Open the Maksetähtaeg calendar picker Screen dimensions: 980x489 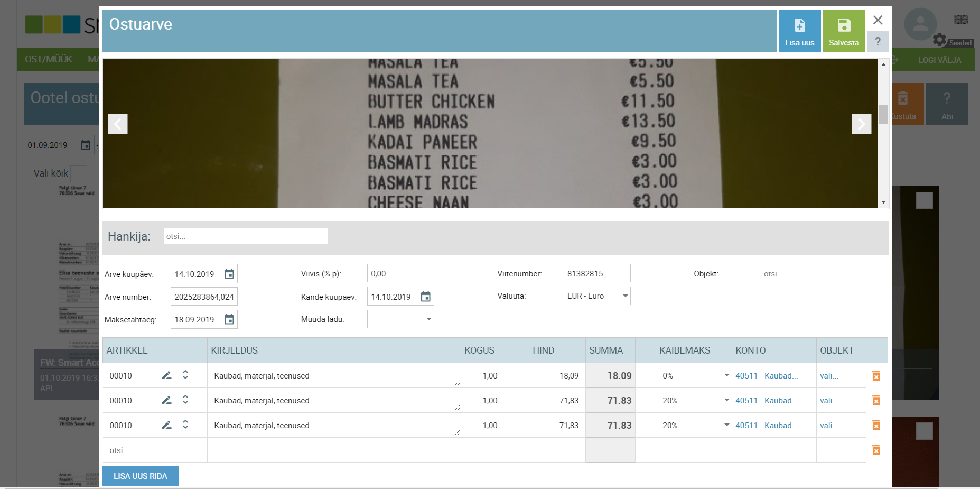(229, 319)
